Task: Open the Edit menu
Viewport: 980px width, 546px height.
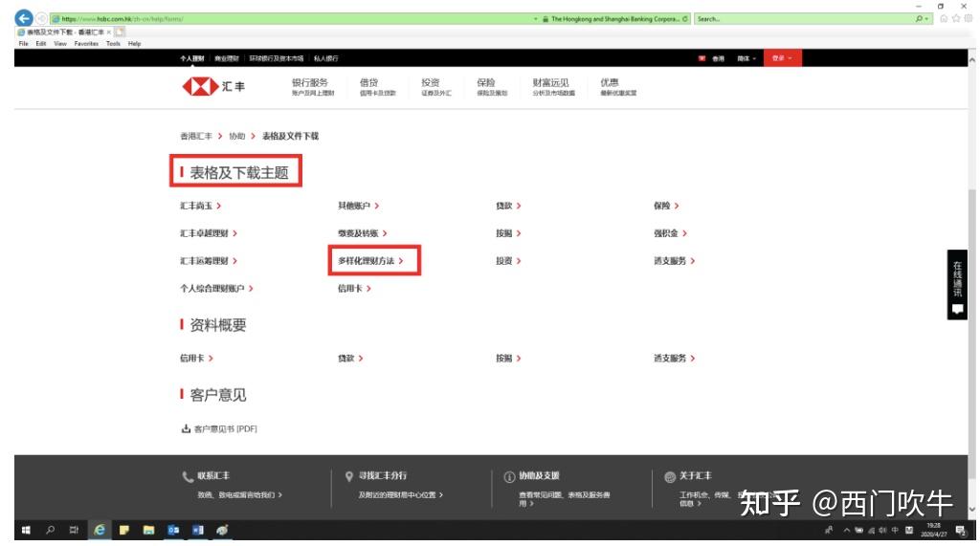Action: (40, 44)
